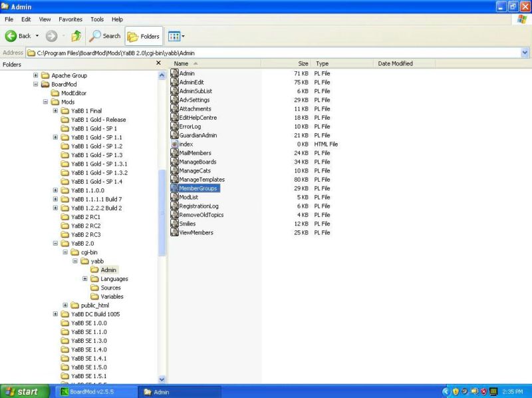This screenshot has height=398, width=532.
Task: Collapse the cgi-bin folder
Action: (x=65, y=252)
